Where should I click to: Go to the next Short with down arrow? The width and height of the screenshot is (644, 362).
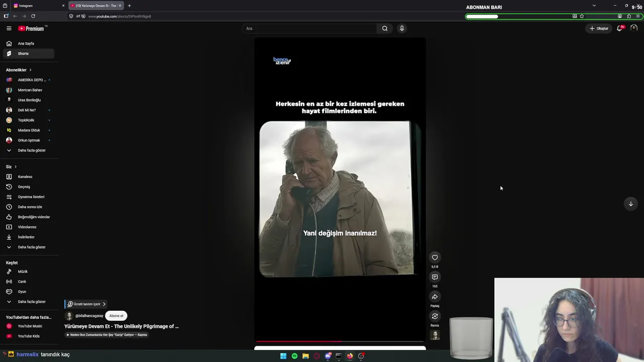click(x=630, y=204)
